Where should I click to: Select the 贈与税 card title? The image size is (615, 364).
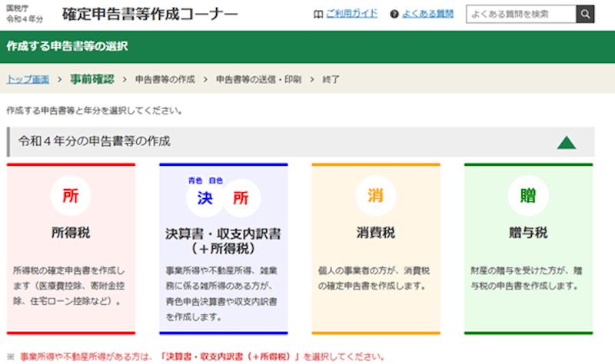(528, 233)
